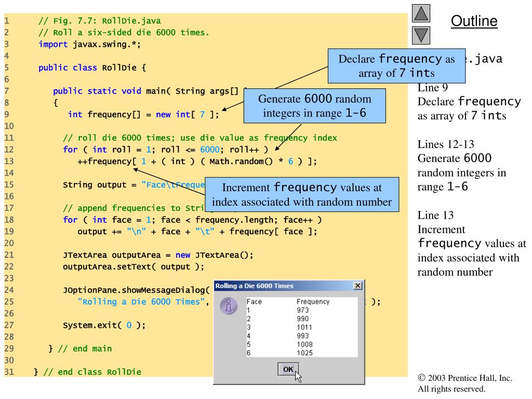Click the down arrow navigation button
Screen dimensions: 532x399
[421, 35]
